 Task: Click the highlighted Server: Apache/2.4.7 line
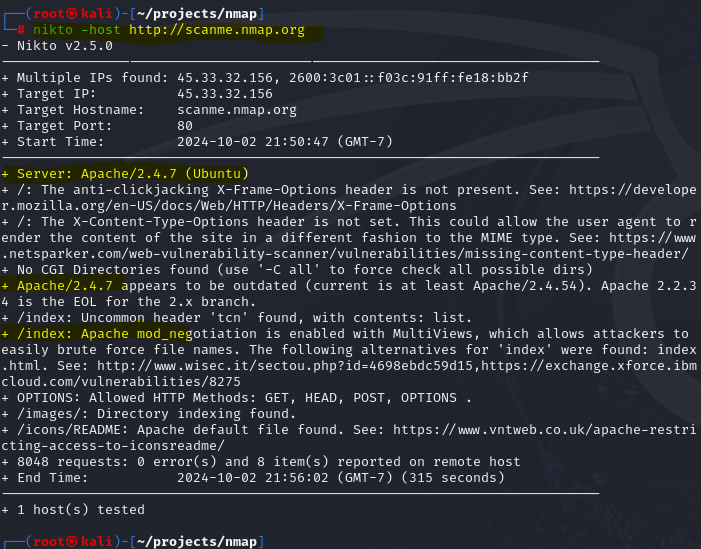125,174
